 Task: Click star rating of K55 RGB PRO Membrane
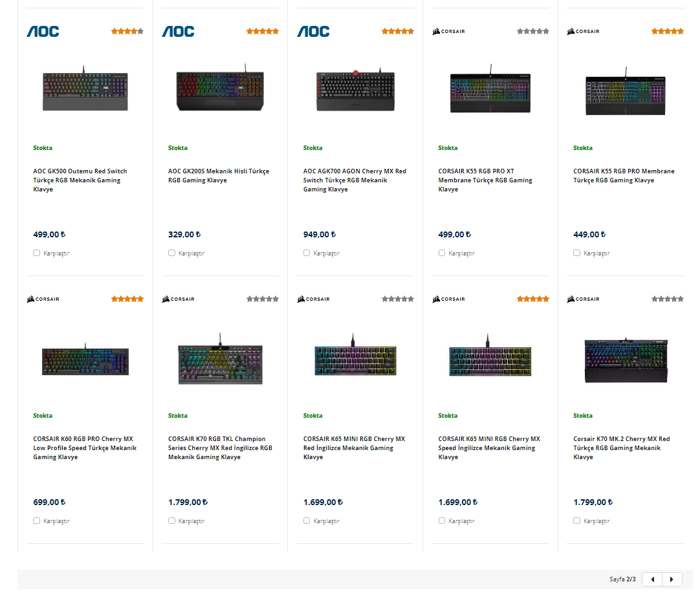pos(668,31)
